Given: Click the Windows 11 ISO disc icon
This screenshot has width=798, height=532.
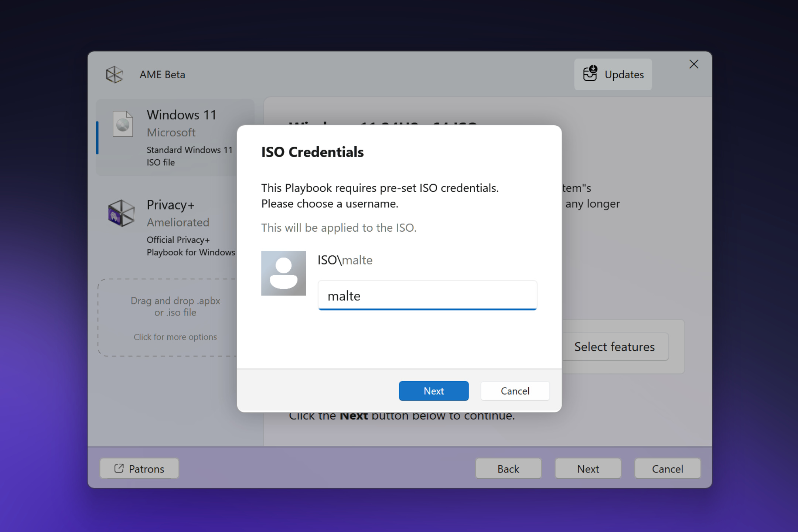Looking at the screenshot, I should point(123,124).
